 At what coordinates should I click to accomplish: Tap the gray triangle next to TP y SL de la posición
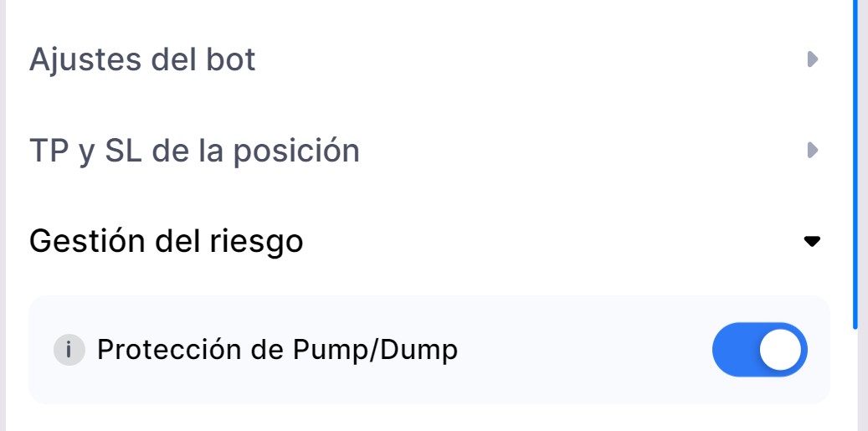pyautogui.click(x=813, y=150)
